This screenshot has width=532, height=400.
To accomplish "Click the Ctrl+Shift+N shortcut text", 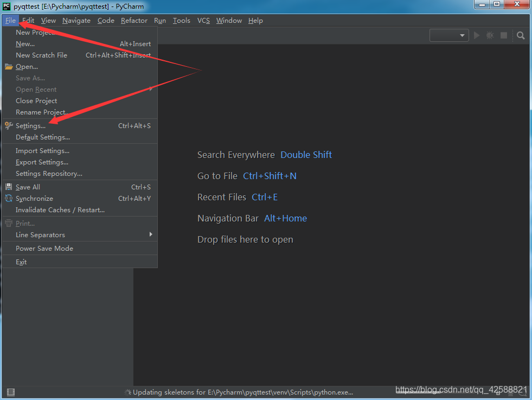I will (270, 176).
